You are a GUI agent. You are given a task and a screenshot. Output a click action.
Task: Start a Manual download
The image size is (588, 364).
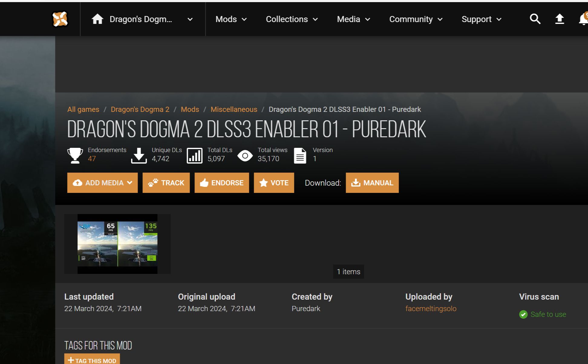pyautogui.click(x=372, y=183)
